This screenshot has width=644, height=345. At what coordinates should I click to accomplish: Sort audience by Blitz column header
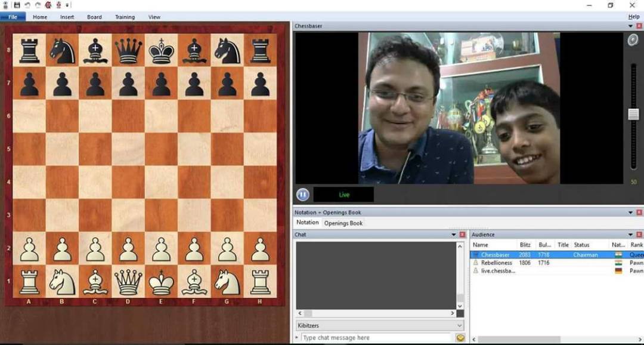click(x=525, y=245)
